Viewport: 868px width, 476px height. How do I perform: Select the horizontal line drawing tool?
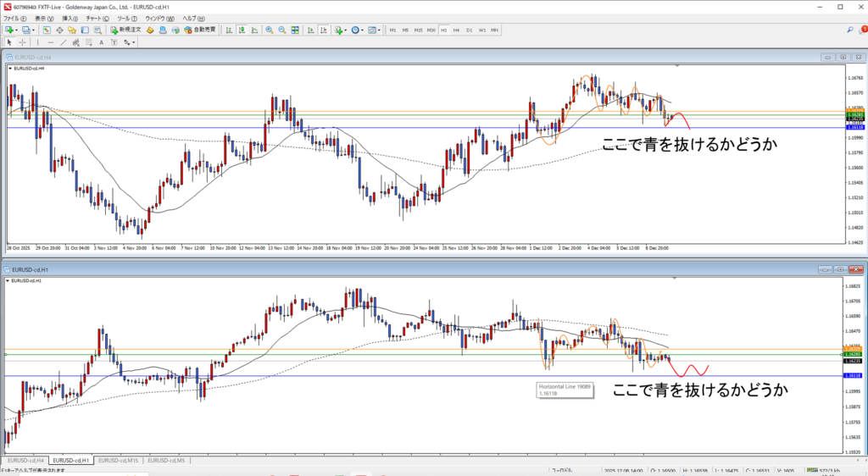pos(52,42)
